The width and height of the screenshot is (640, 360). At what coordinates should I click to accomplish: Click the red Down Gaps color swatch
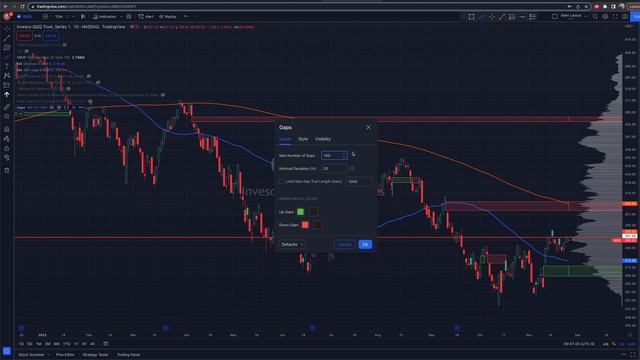pos(305,225)
